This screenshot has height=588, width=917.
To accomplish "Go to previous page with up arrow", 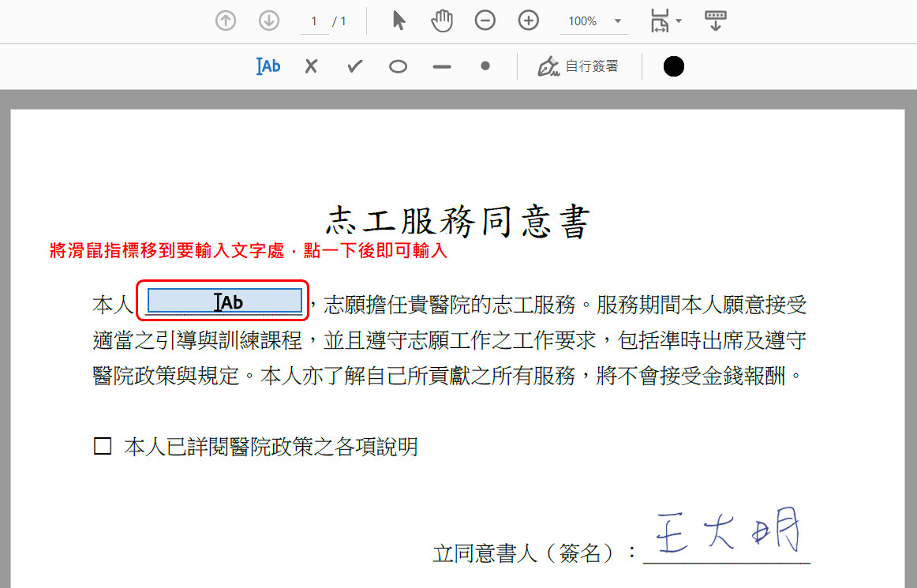I will click(226, 21).
